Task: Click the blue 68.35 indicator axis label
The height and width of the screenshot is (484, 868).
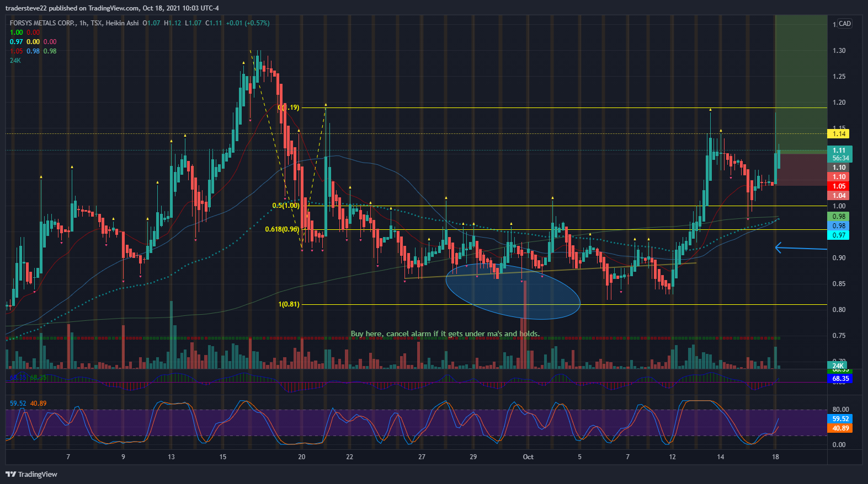Action: [840, 379]
